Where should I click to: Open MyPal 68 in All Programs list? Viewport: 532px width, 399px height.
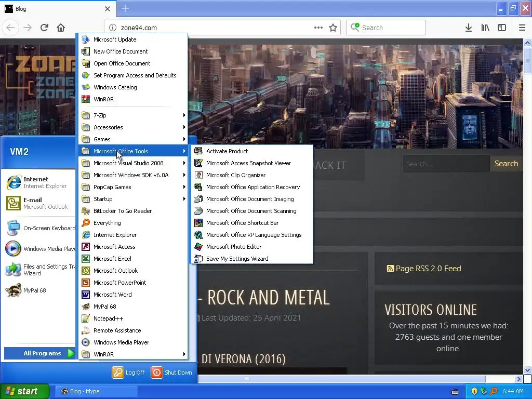coord(134,307)
